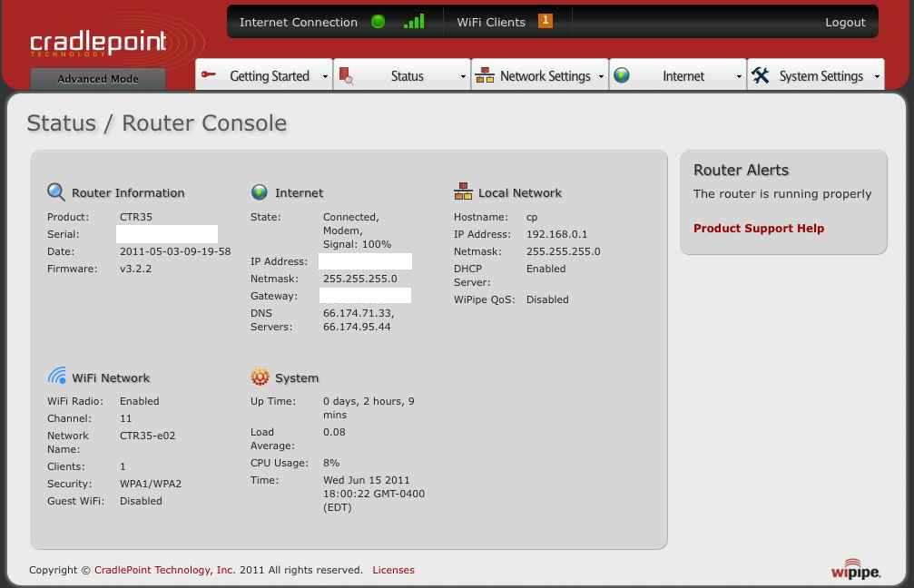This screenshot has width=914, height=588.
Task: Click the tools icon beside System Settings
Action: click(x=760, y=75)
